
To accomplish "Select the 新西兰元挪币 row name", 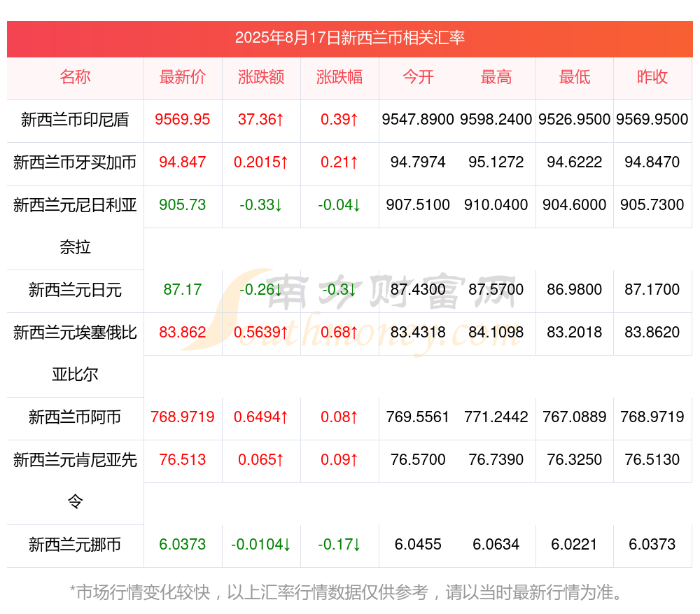I will 75,545.
